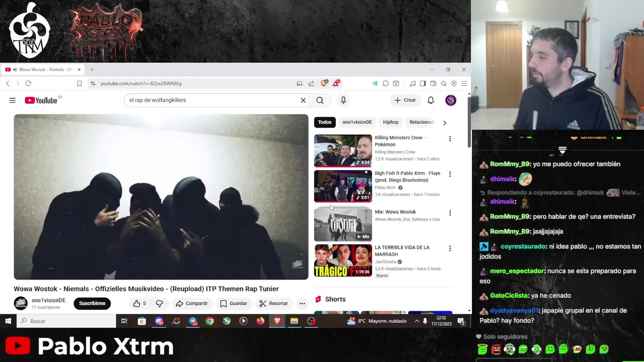Open Telegram from the taskbar

[x=193, y=321]
